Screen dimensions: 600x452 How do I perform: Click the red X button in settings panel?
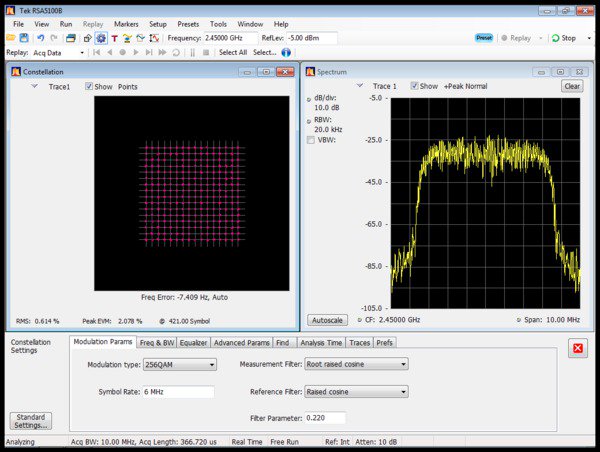[x=577, y=349]
